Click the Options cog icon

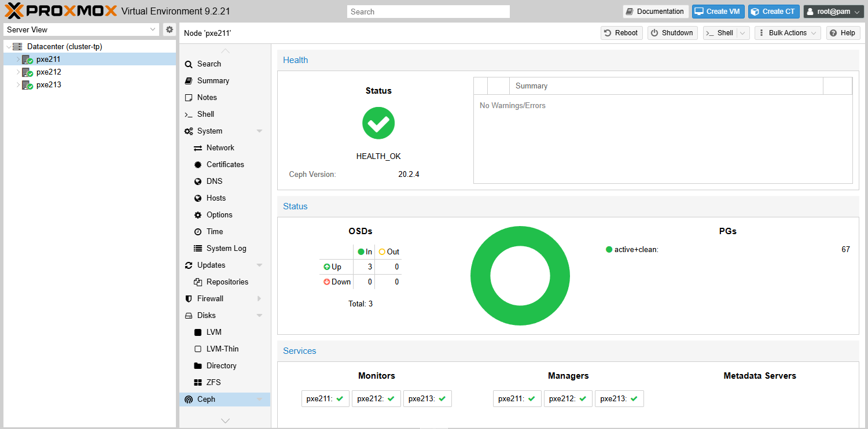pos(198,215)
